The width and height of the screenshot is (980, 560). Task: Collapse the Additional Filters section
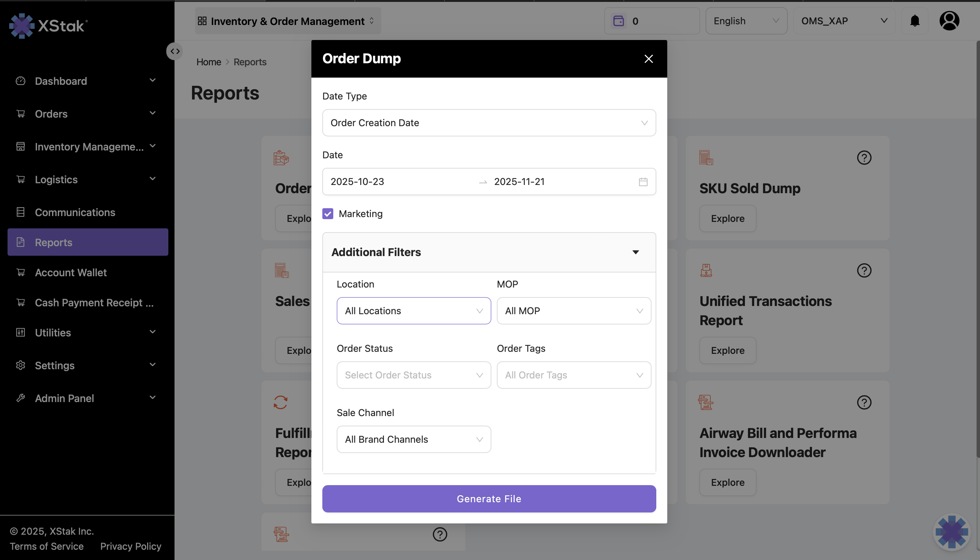coord(635,252)
